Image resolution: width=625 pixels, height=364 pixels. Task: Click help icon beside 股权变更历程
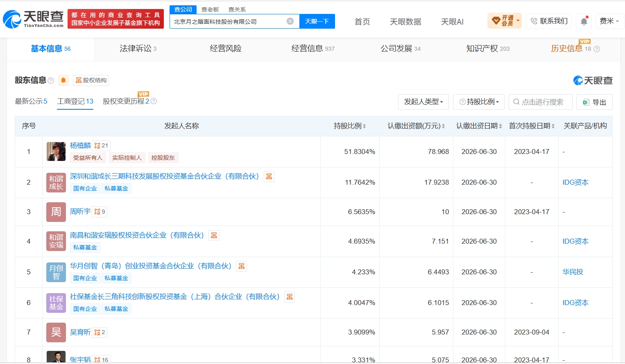[x=154, y=101]
